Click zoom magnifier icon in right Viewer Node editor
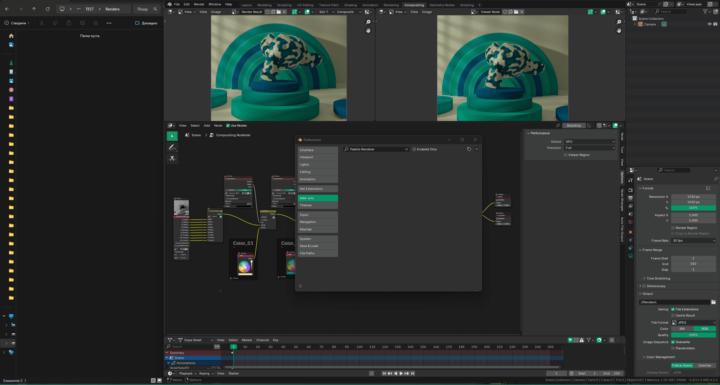Screen dimensions: 720x385 pos(619,22)
